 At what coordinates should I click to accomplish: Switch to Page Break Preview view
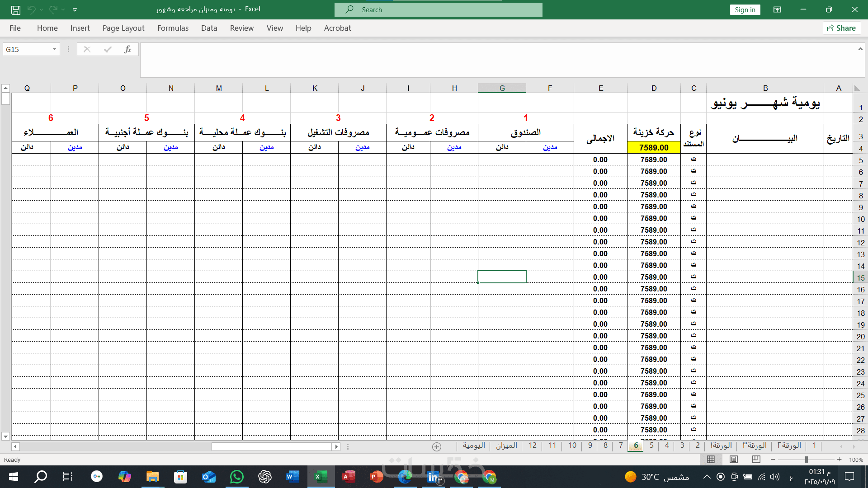[756, 460]
